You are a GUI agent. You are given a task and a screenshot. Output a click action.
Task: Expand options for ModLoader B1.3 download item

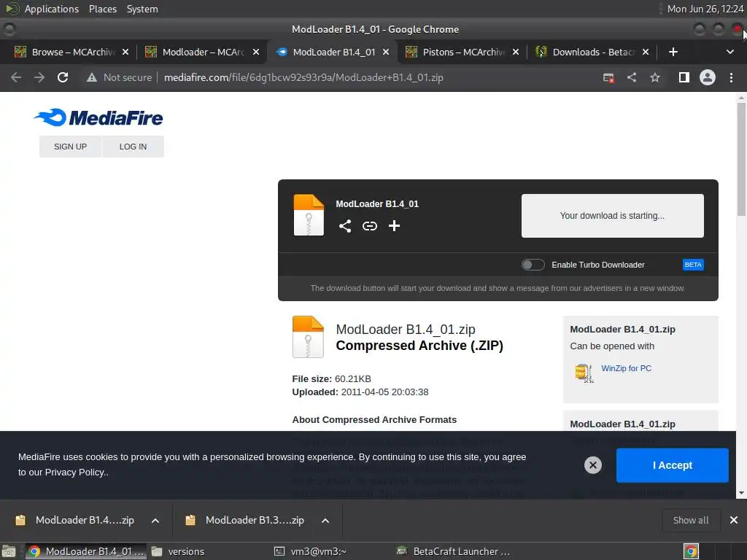pos(325,521)
